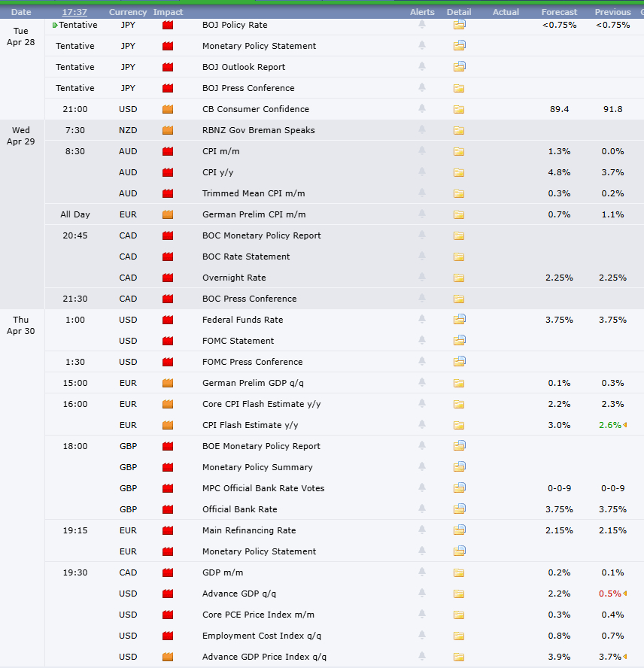644x668 pixels.
Task: Click green in-progress marker beside Tentative BOJ event
Action: pyautogui.click(x=53, y=25)
